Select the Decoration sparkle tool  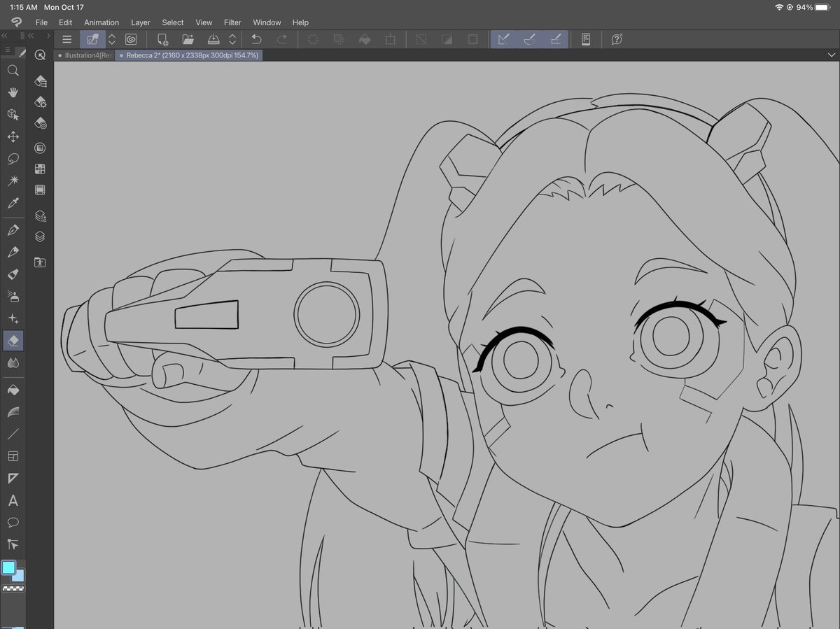[13, 318]
